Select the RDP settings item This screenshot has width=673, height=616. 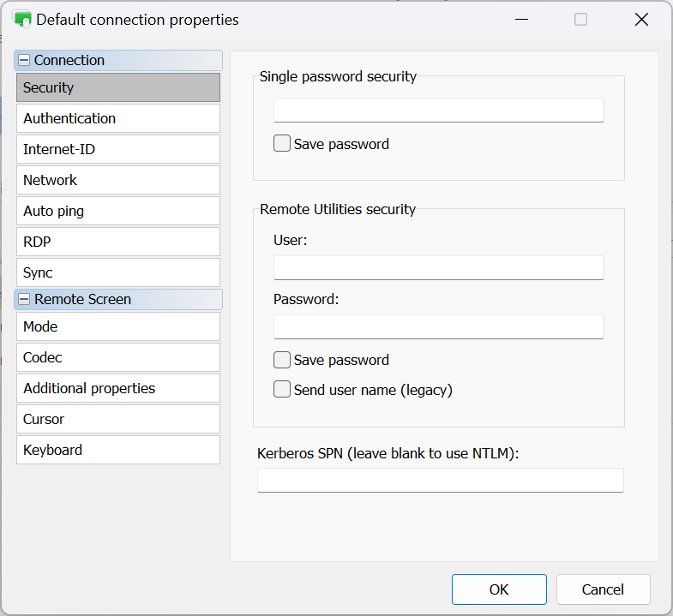(x=118, y=242)
